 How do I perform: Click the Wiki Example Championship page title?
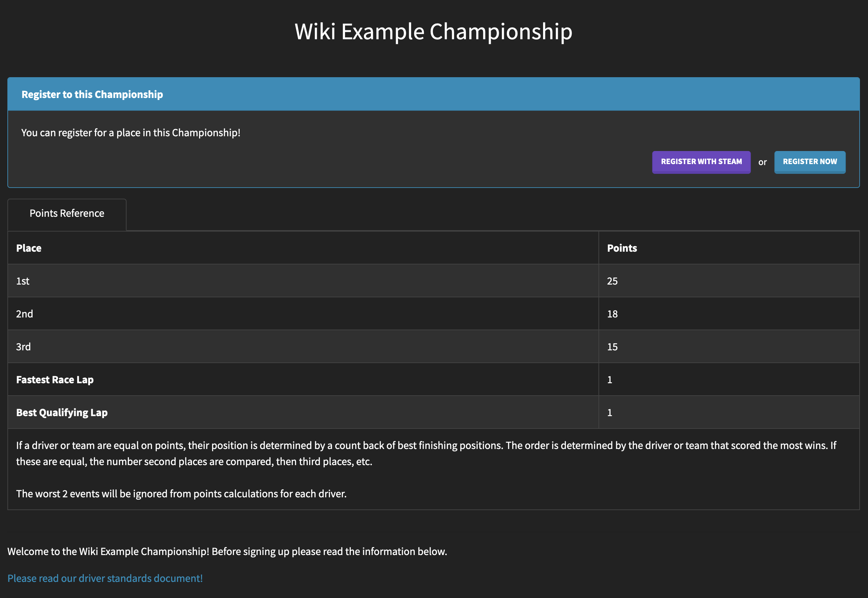click(x=433, y=32)
